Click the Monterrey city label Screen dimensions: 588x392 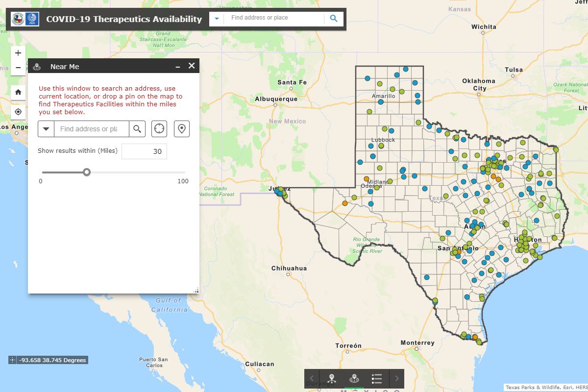417,343
